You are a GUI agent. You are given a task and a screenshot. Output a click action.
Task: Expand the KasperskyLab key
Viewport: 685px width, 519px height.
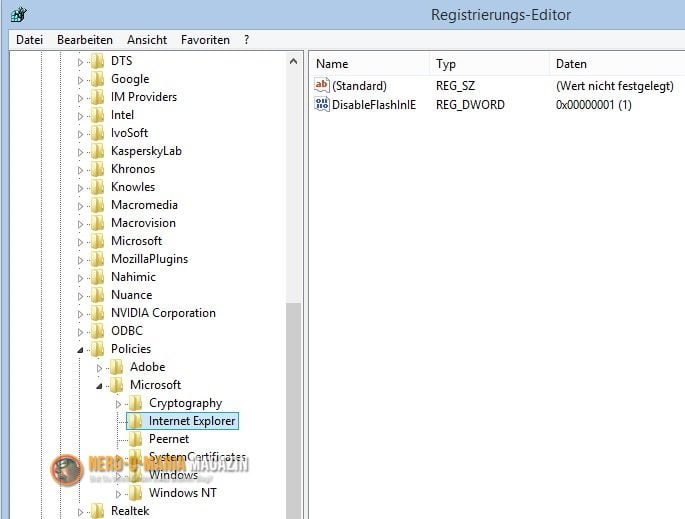click(x=80, y=152)
